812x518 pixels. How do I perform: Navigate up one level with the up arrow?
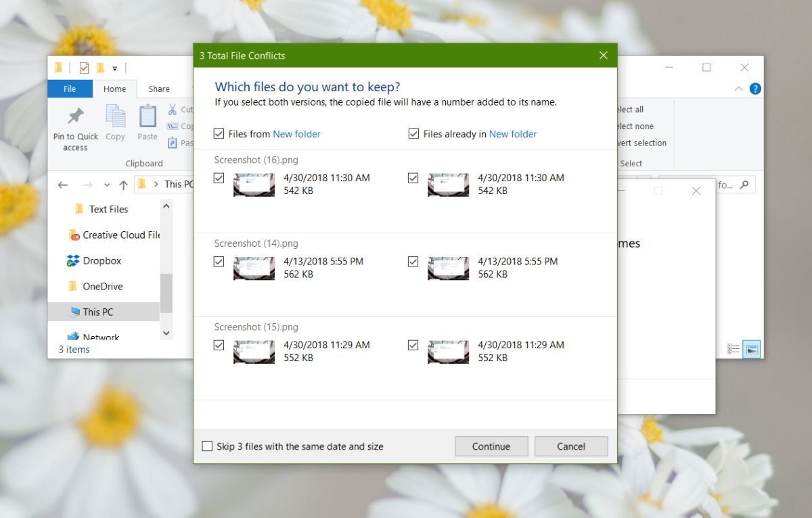tap(125, 184)
